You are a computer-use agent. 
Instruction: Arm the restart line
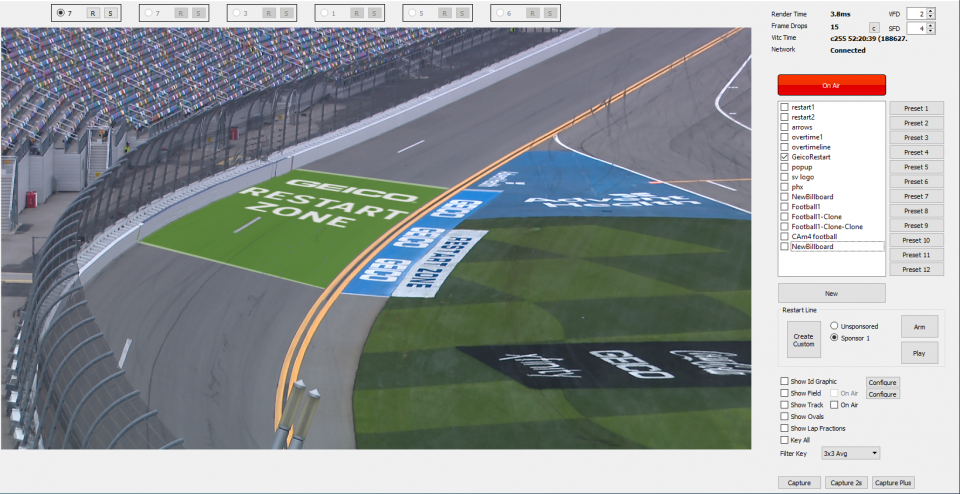919,327
